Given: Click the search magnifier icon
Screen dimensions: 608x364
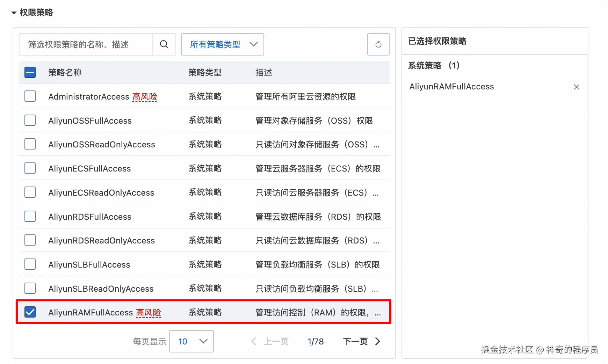Looking at the screenshot, I should click(164, 44).
